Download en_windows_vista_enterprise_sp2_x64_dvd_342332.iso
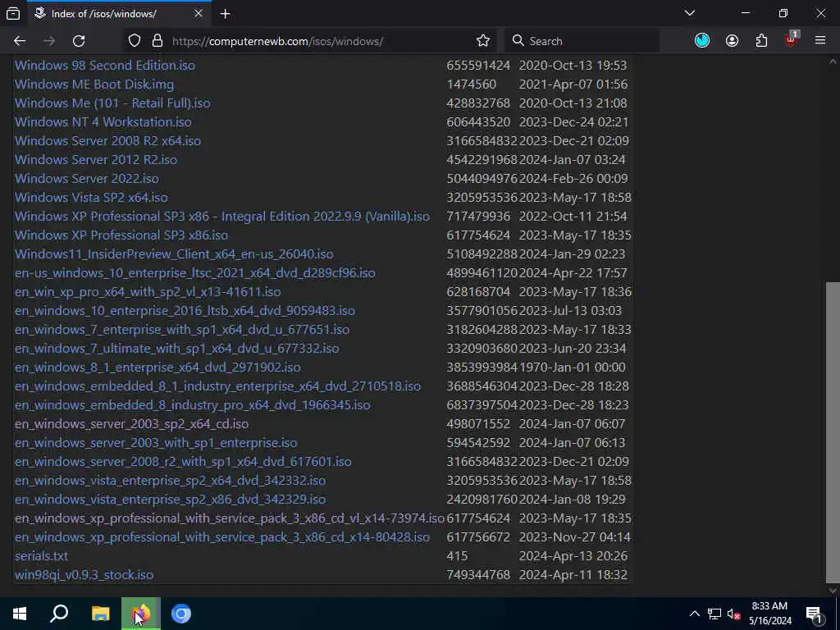840x630 pixels. click(171, 481)
